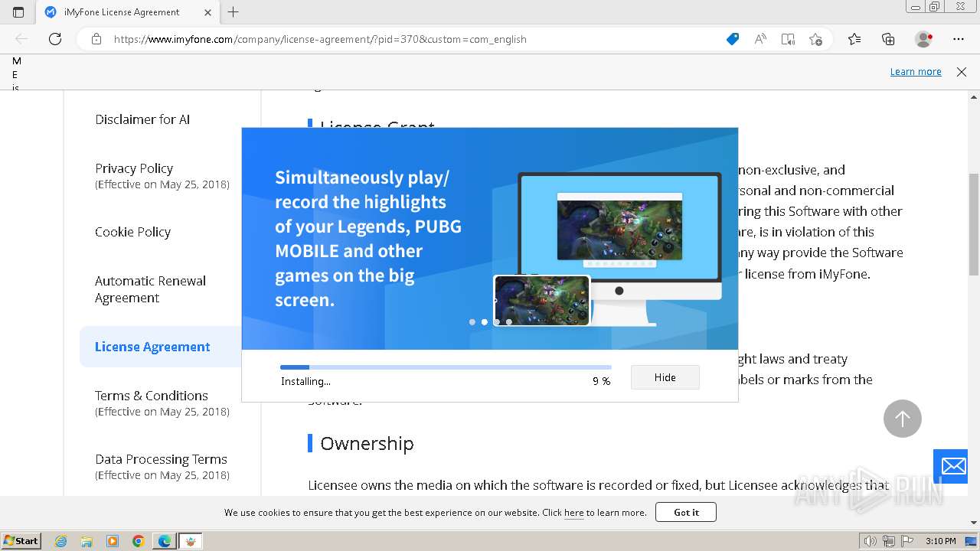Viewport: 980px width, 551px height.
Task: Accept cookies with Got it button
Action: (x=686, y=512)
